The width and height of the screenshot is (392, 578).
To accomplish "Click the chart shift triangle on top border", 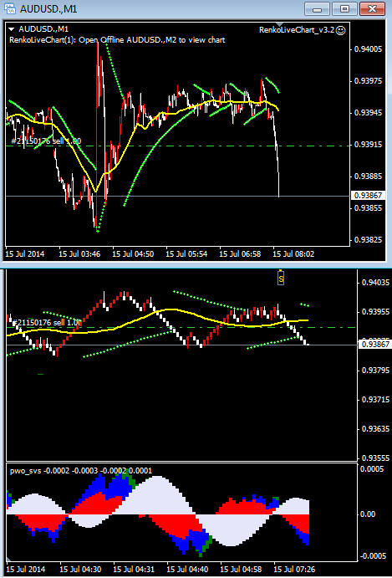I will point(280,25).
